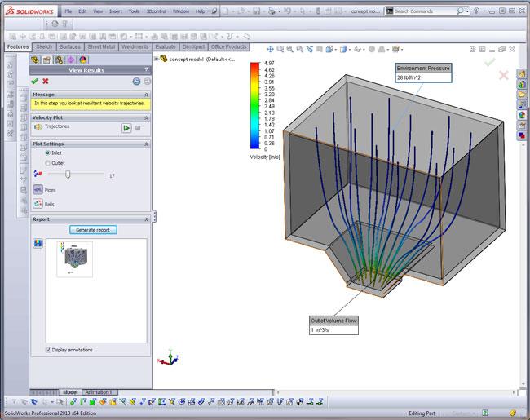The width and height of the screenshot is (530, 420).
Task: Switch to the Animation1 tab
Action: [x=99, y=392]
